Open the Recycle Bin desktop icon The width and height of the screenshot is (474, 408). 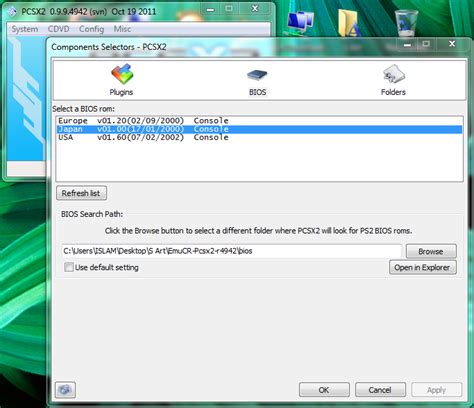(x=406, y=22)
